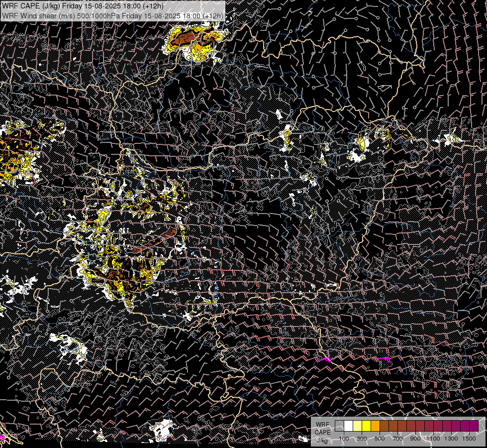487x448 pixels.
Task: Click the 'WRF Wind shear (m/s) 500/1000hPa' title line
Action: coord(112,15)
